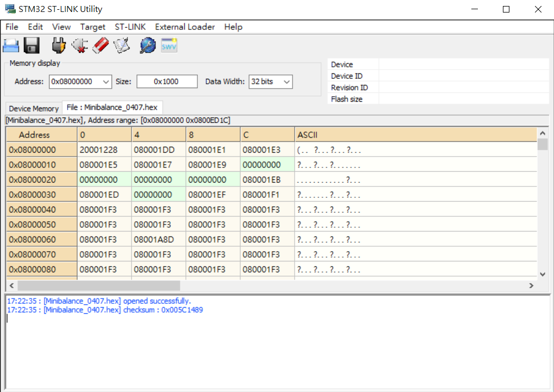Click column header 0

coord(104,135)
